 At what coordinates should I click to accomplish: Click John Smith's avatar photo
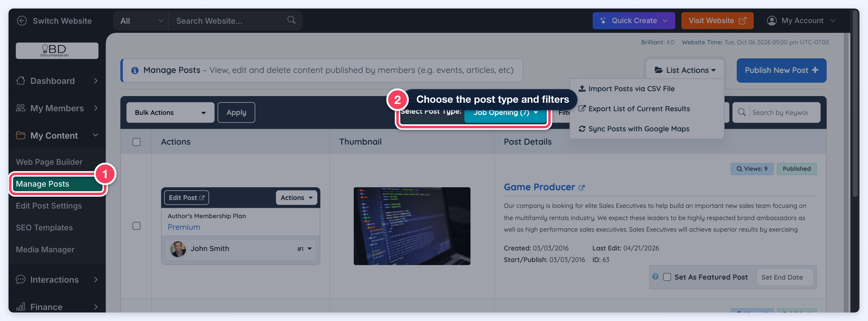pyautogui.click(x=178, y=249)
